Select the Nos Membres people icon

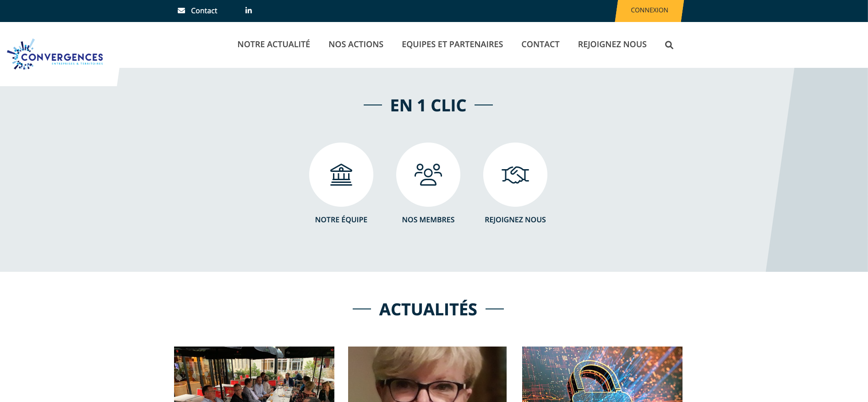tap(428, 175)
